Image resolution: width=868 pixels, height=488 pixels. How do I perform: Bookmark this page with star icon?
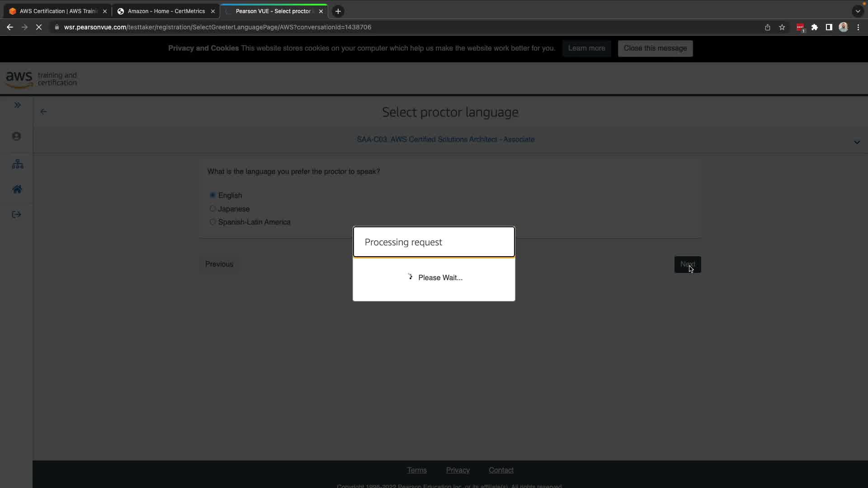[x=782, y=27]
